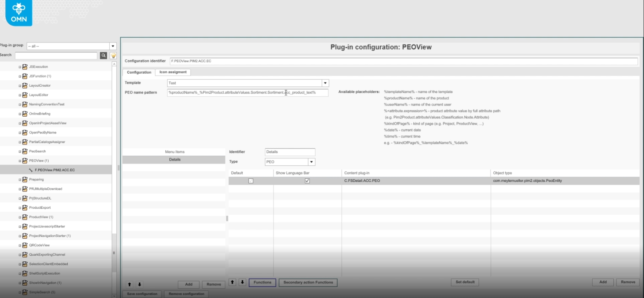Uncheck Show Language Bar checkbox
The width and height of the screenshot is (644, 298).
(307, 181)
